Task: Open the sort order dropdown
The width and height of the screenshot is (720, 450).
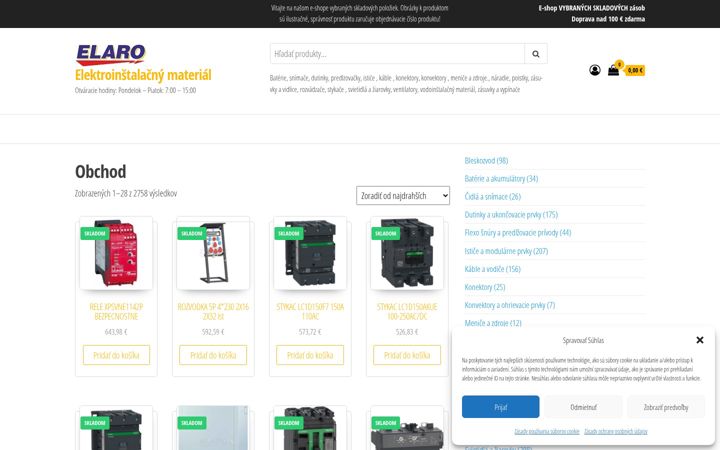Action: 403,196
